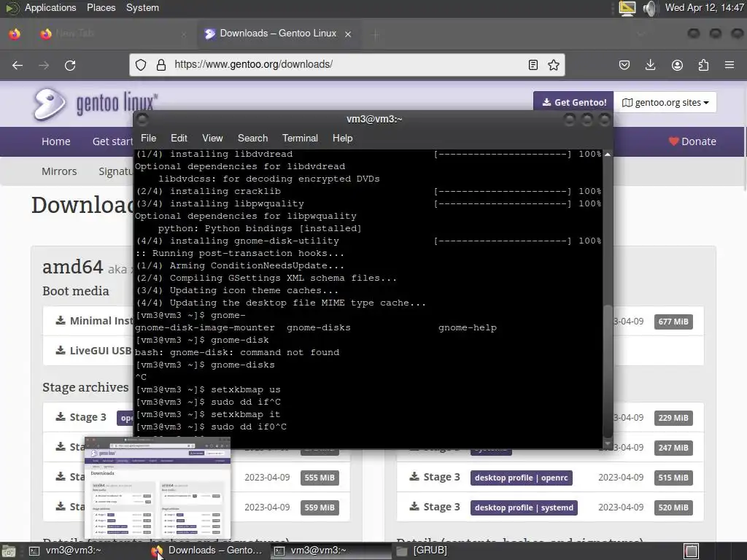Switch to the New Tab browser tab
Screen dimensions: 747x560
click(x=113, y=34)
